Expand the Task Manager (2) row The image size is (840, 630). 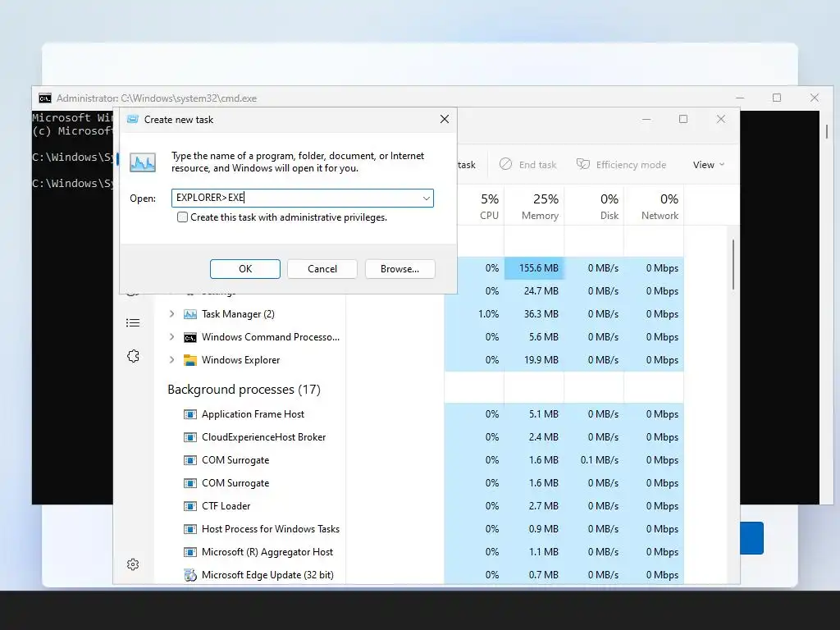[x=172, y=314]
